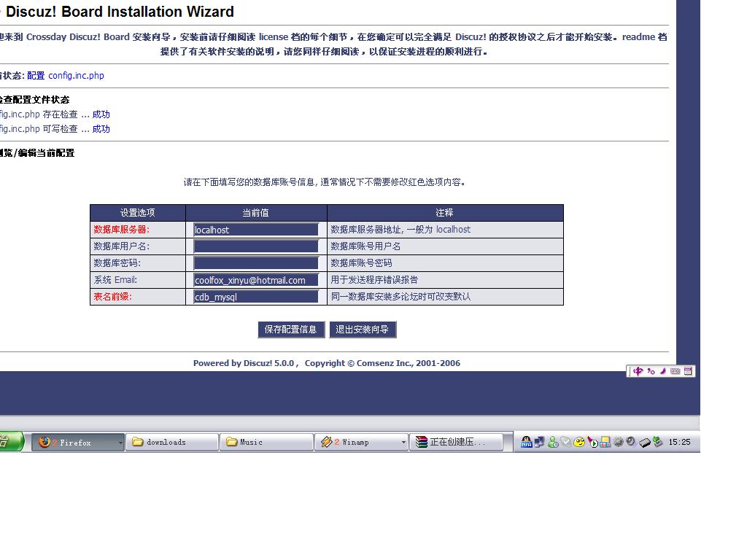Click the yellow smiley face tray icon
The image size is (747, 560).
pos(578,442)
